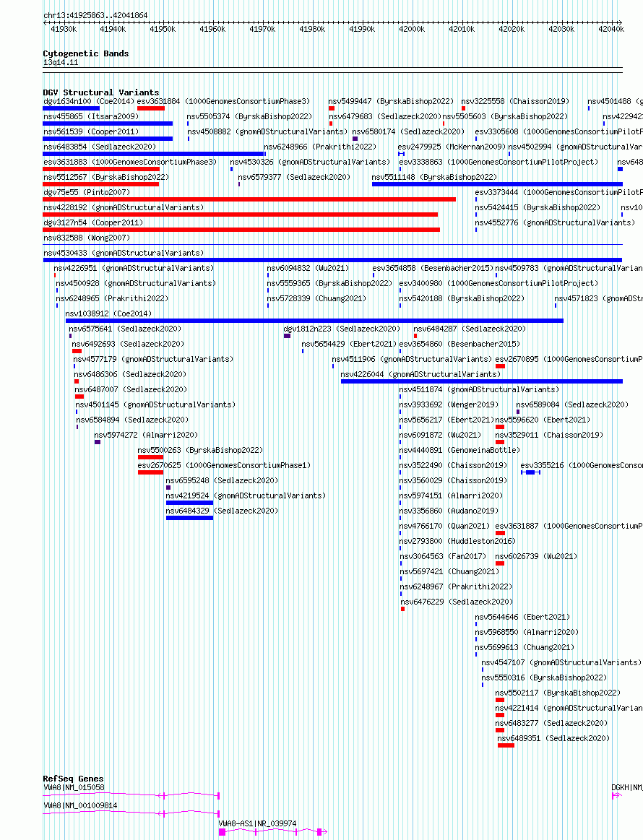Click nsv3225558 (Chaisson2019) label
The image size is (643, 840).
point(515,101)
